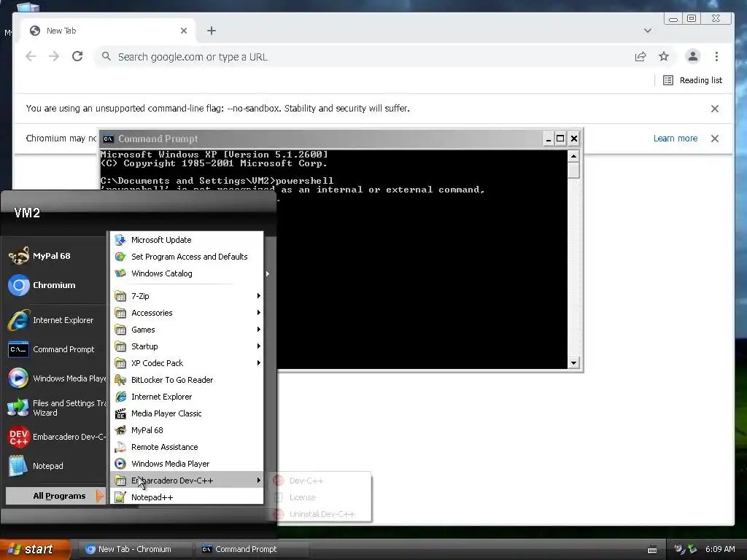Dismiss the second Chromium info bar
This screenshot has height=560, width=747.
[715, 139]
